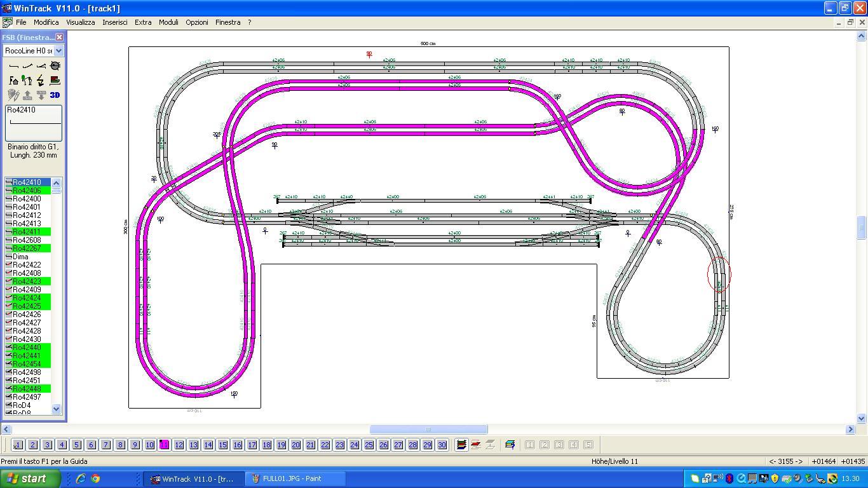Toggle layer 30 button
Image resolution: width=868 pixels, height=488 pixels.
[442, 445]
